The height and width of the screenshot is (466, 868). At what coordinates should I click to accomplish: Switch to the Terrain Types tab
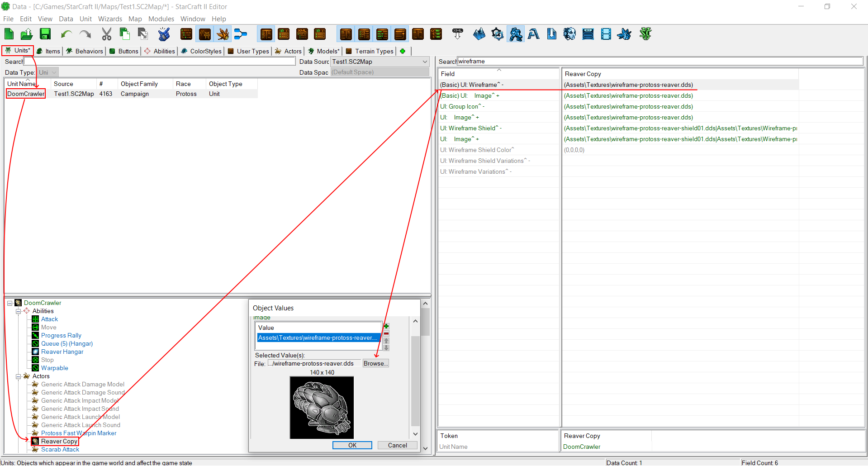370,51
